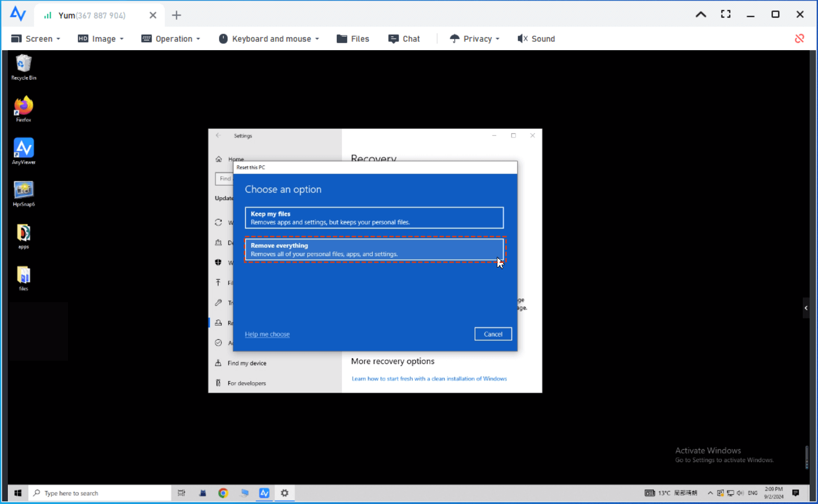Viewport: 818px width, 504px height.
Task: Open HprSnap6 on the desktop
Action: point(23,193)
